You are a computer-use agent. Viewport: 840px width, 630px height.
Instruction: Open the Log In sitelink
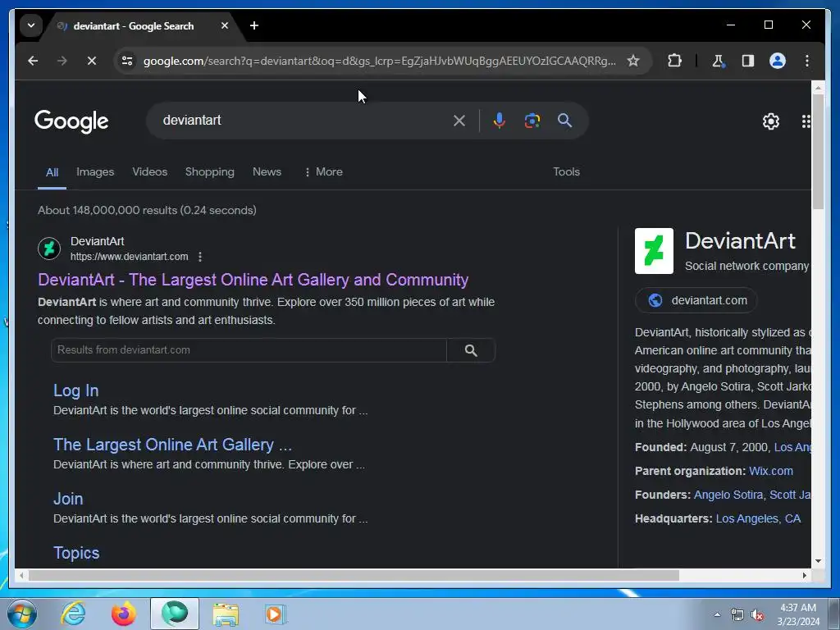[75, 390]
